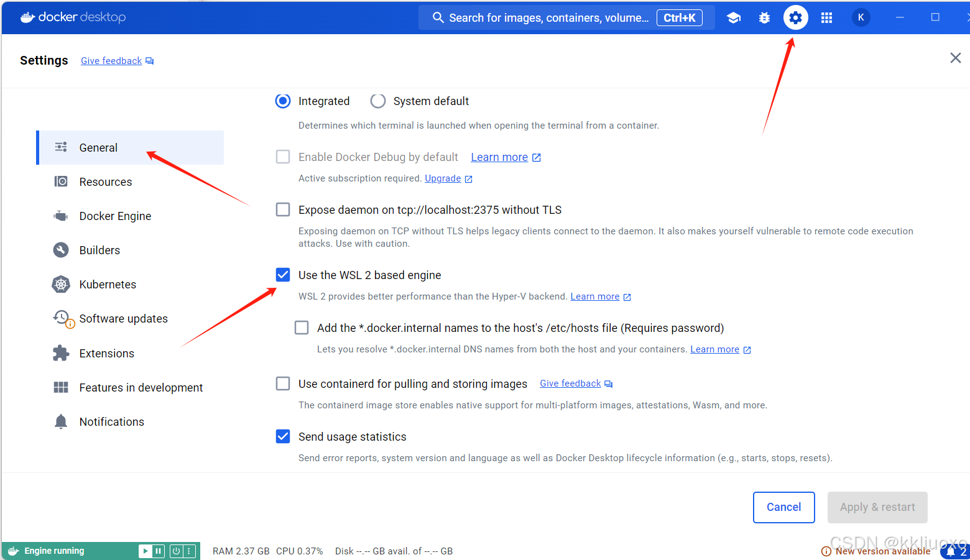This screenshot has height=560, width=970.
Task: Click the Resources disk icon in sidebar
Action: (x=61, y=181)
